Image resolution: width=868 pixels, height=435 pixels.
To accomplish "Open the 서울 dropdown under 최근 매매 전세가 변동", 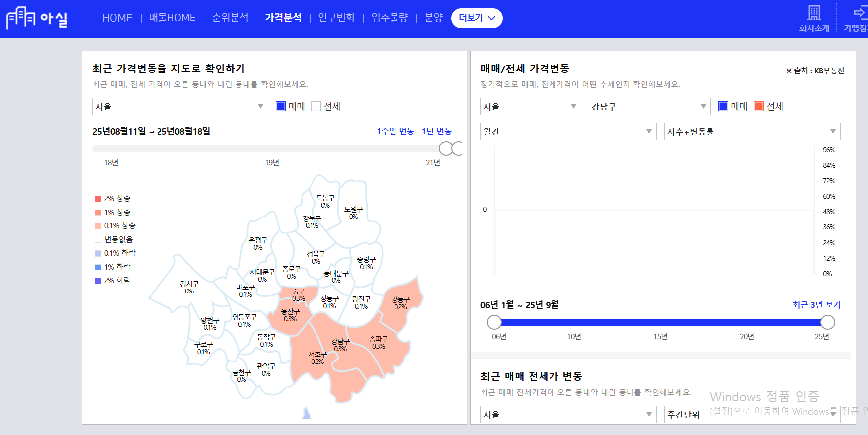I will (x=568, y=414).
